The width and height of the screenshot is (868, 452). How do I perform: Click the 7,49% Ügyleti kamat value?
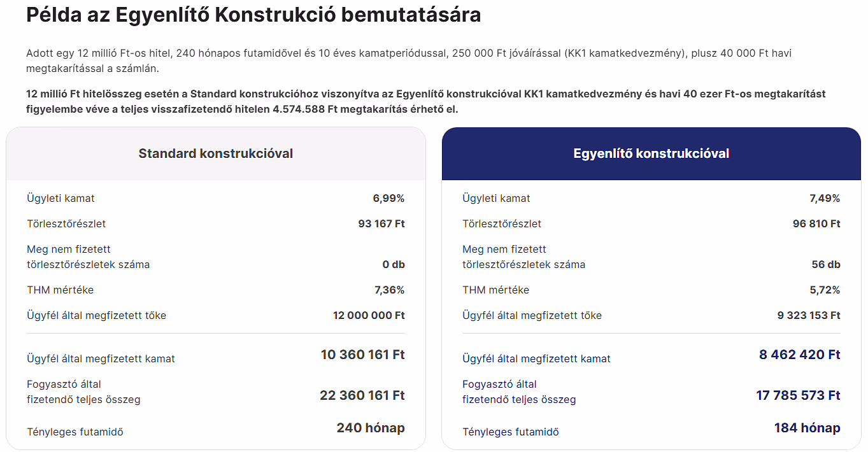(824, 199)
